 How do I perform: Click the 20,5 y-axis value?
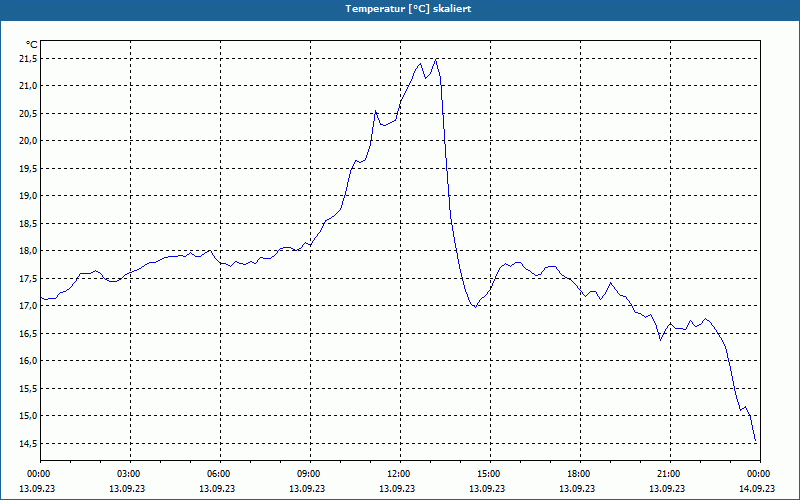point(28,113)
